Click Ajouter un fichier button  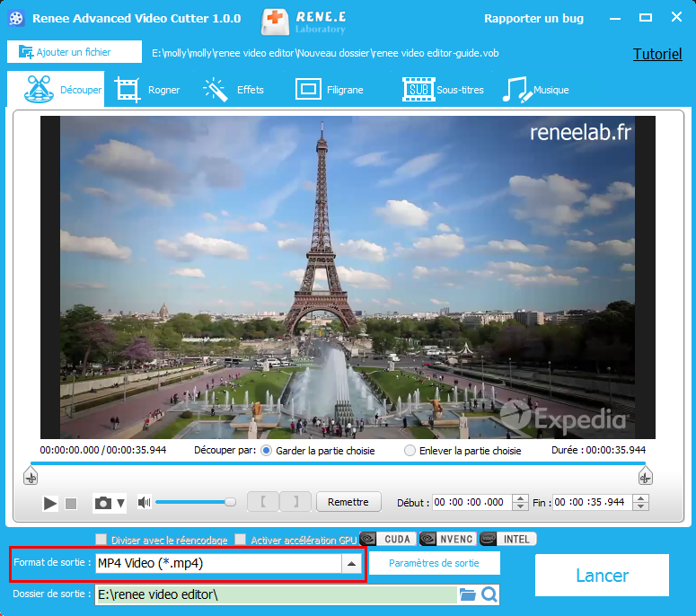pyautogui.click(x=75, y=52)
